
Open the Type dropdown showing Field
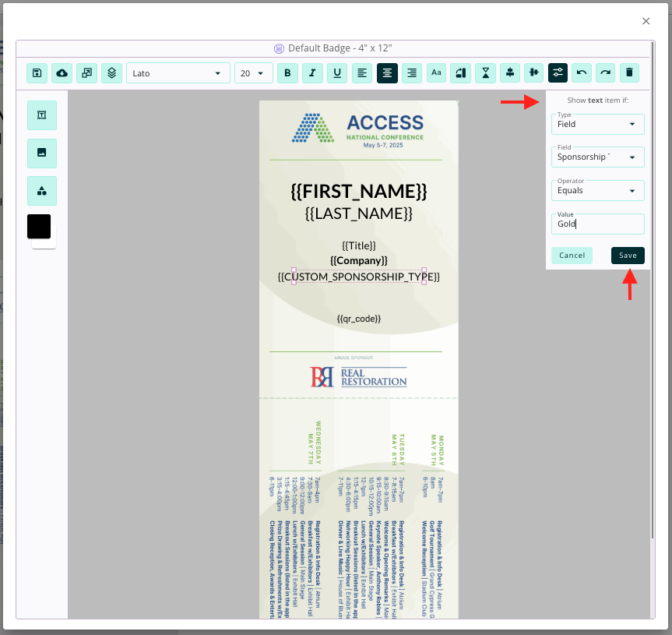(597, 125)
